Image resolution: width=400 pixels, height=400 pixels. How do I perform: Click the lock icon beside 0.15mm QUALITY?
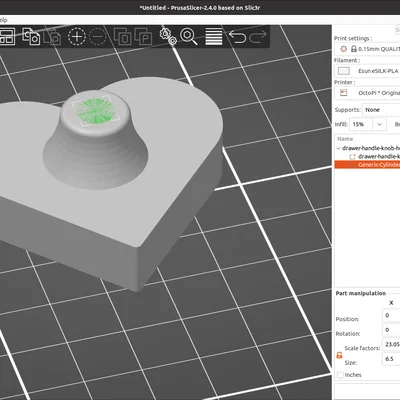click(354, 49)
